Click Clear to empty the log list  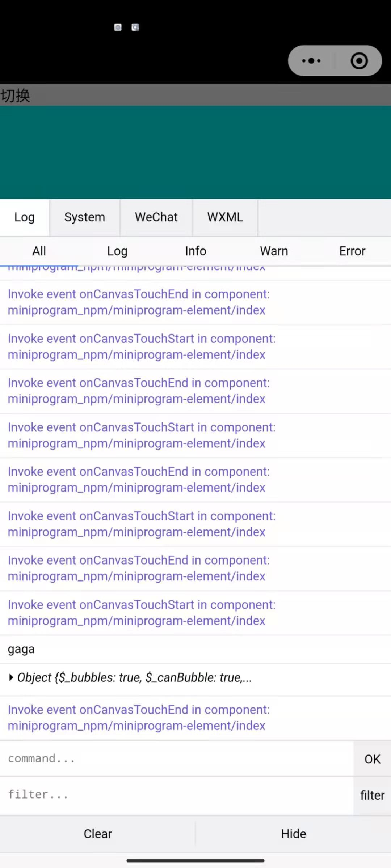[x=98, y=833]
